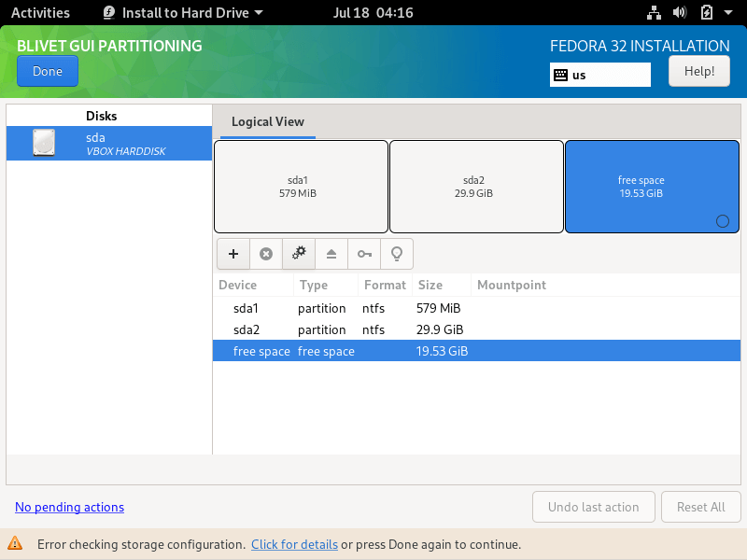Open the Activities overview
The image size is (747, 560).
40,13
